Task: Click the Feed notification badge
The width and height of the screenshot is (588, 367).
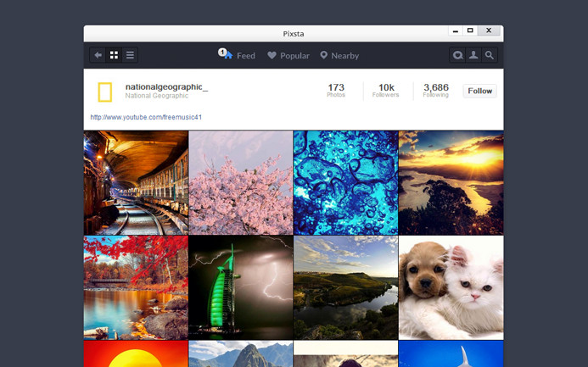Action: pyautogui.click(x=222, y=52)
